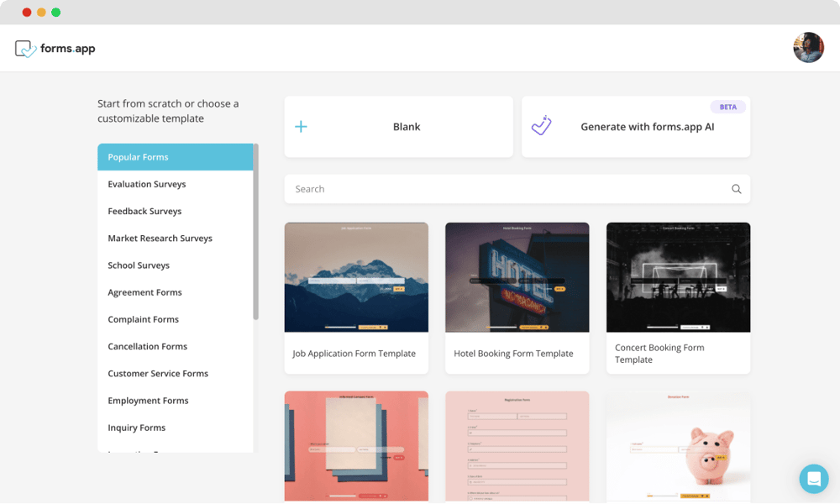Click the template Search field
Image resolution: width=840 pixels, height=504 pixels.
pyautogui.click(x=504, y=189)
